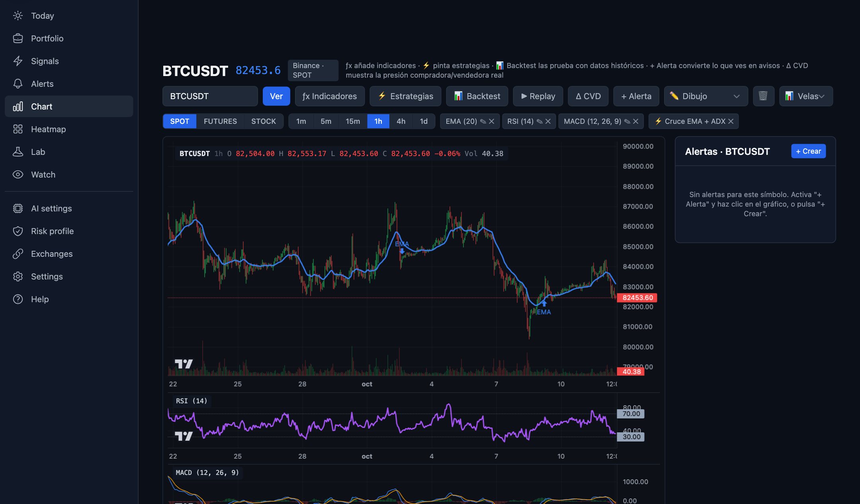Remove the EMA (20) indicator
This screenshot has width=860, height=504.
(x=492, y=121)
